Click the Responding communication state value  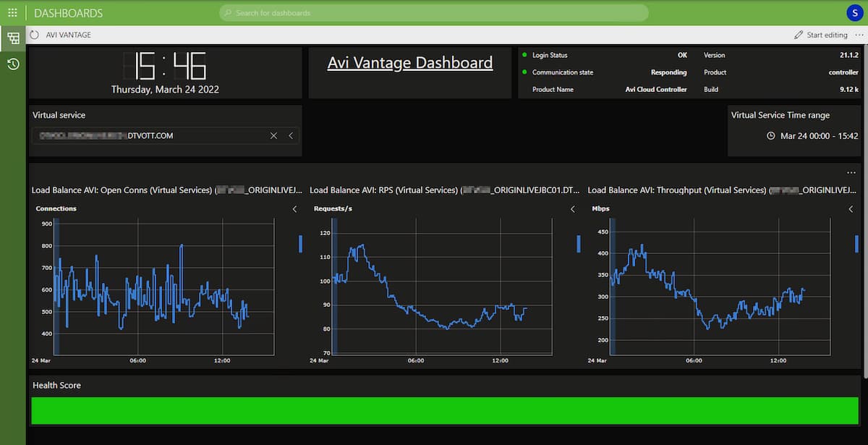point(669,72)
